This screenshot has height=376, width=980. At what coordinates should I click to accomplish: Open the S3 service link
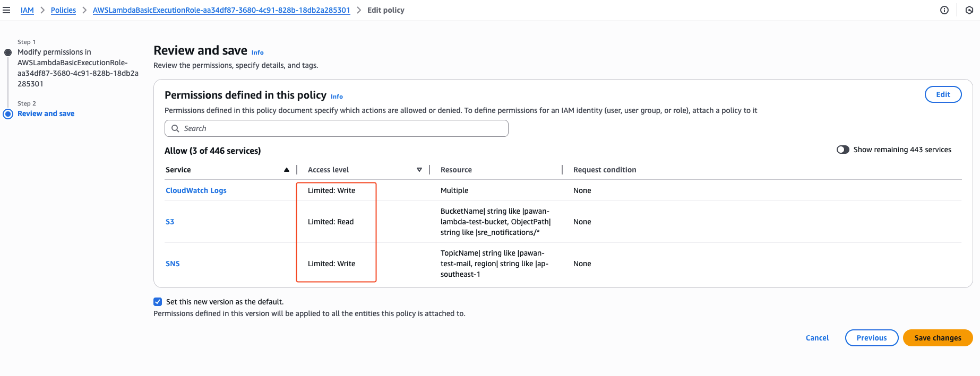pos(170,222)
